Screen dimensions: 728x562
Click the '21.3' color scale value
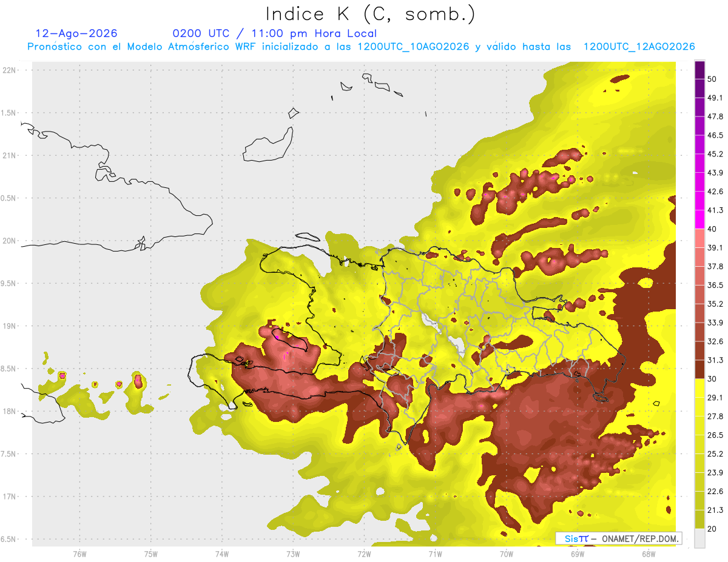tap(715, 510)
